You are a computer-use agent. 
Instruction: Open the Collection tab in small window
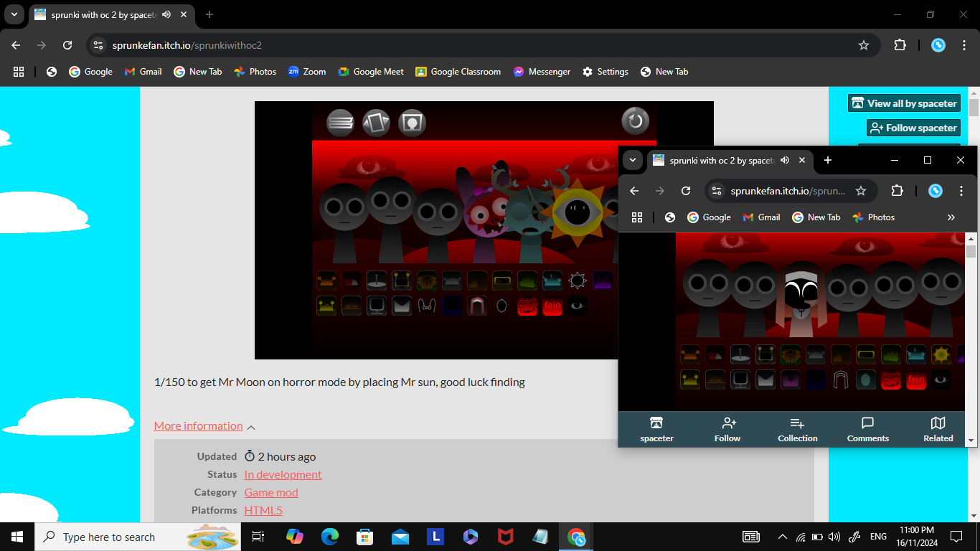coord(797,430)
